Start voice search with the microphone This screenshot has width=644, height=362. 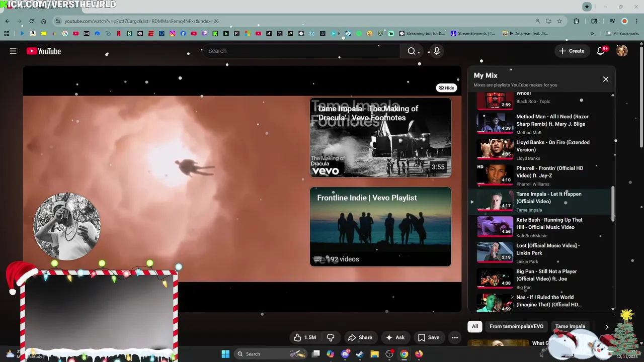coord(437,51)
